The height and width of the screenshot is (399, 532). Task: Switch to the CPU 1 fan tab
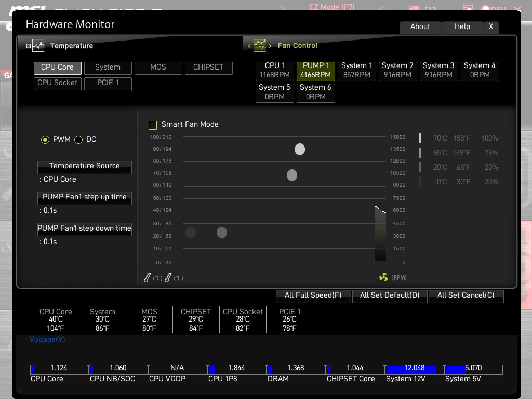click(274, 71)
